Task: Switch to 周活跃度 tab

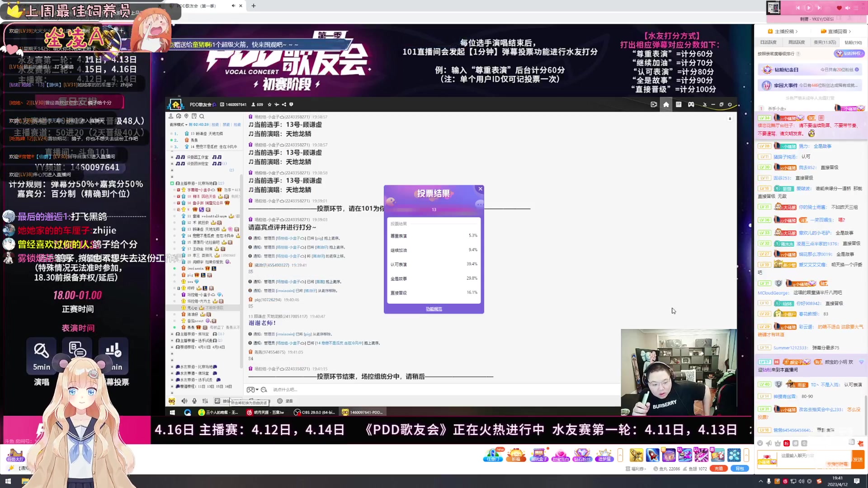Action: point(797,42)
